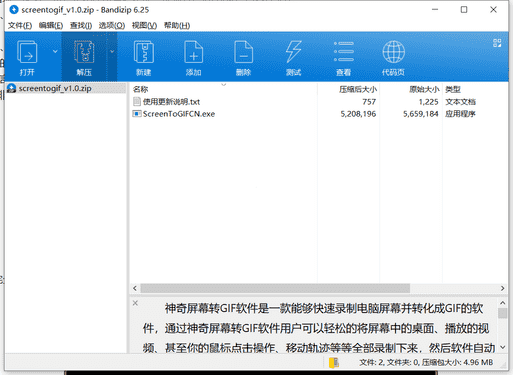Click the compressed size value 5,208,196
This screenshot has width=513, height=375.
[358, 114]
